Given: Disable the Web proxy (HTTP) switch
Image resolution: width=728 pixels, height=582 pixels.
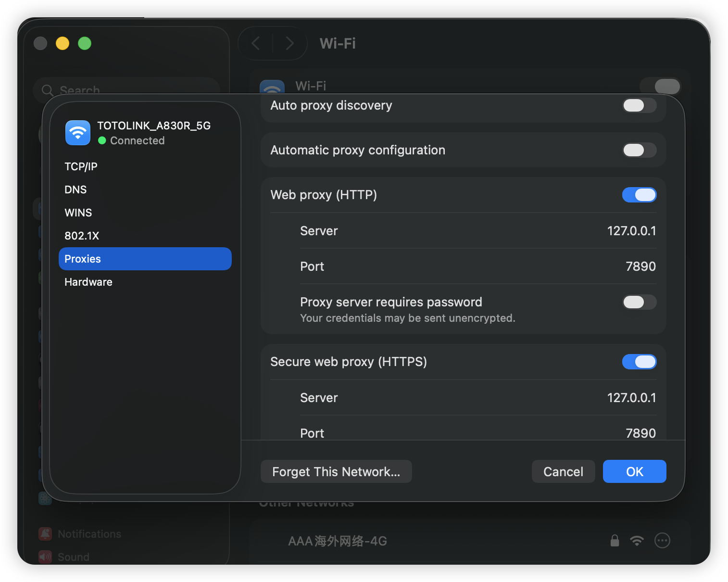Looking at the screenshot, I should point(639,195).
